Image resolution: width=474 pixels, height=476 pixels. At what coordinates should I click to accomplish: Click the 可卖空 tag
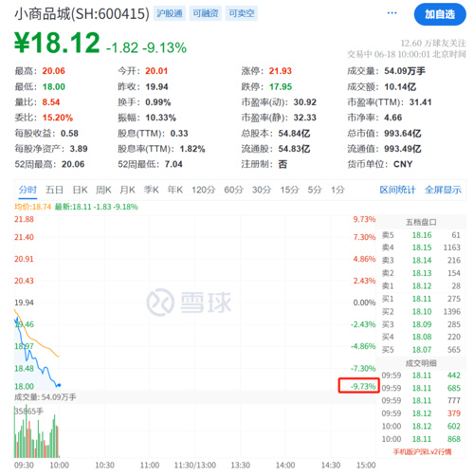pos(242,13)
